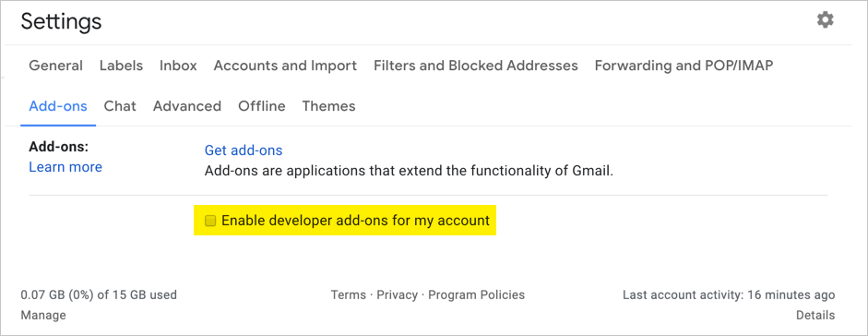Image resolution: width=868 pixels, height=336 pixels.
Task: Enable developer add-ons for my account checkbox
Action: click(210, 221)
